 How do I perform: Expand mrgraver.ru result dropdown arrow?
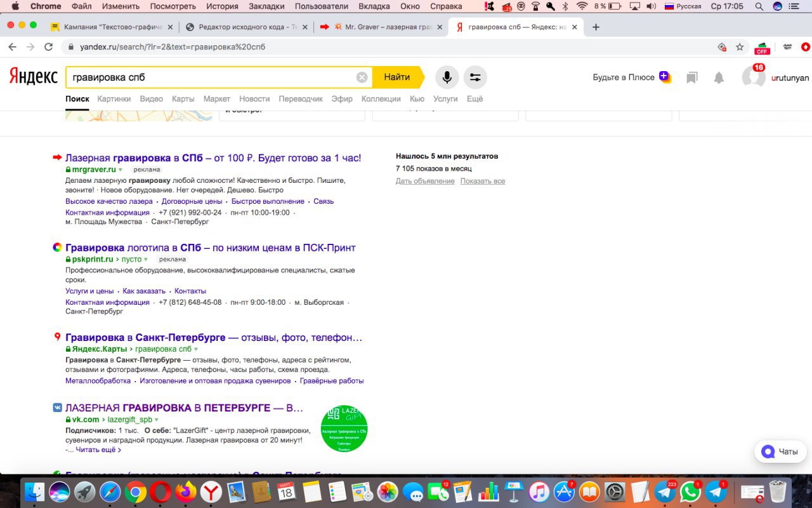pyautogui.click(x=121, y=170)
